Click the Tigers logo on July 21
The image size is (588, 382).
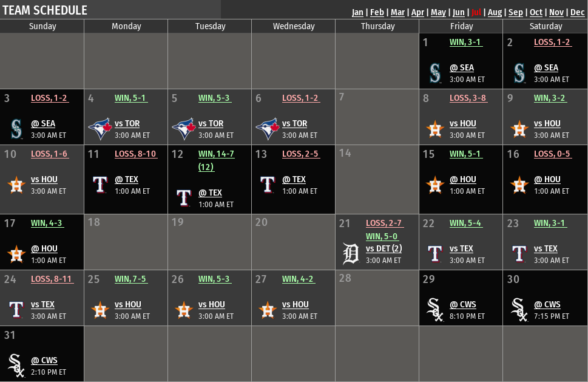click(x=351, y=254)
